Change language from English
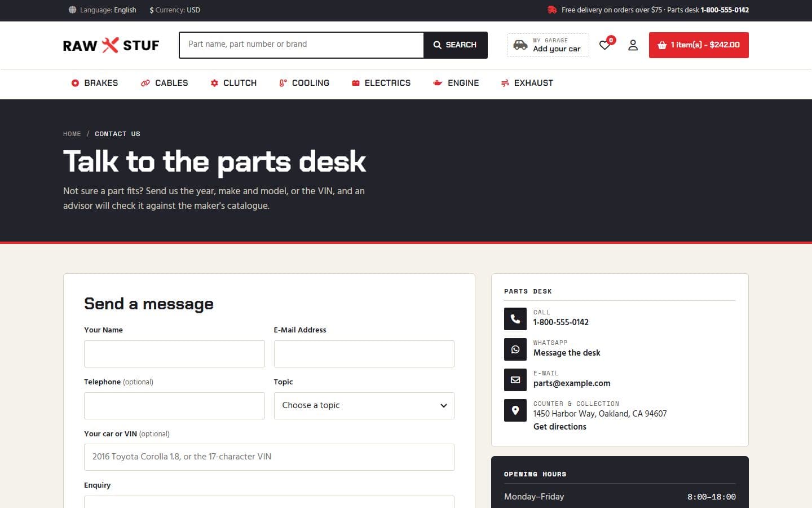 [x=103, y=10]
